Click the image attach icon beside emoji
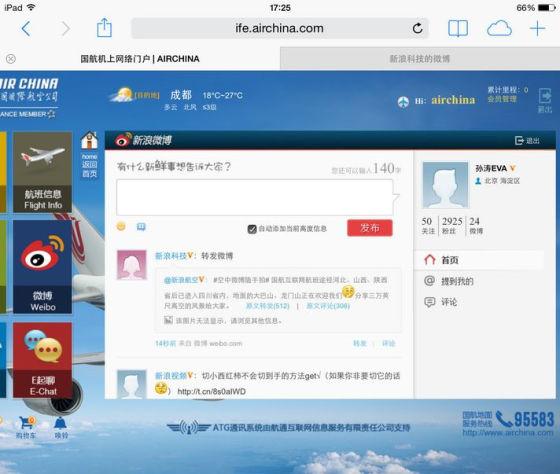Viewport: 560px width, 474px height. click(141, 226)
